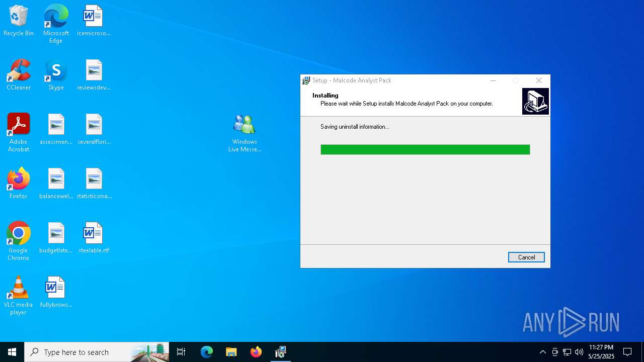
Task: Open Windows Live Messenger desktop icon
Action: 245,133
